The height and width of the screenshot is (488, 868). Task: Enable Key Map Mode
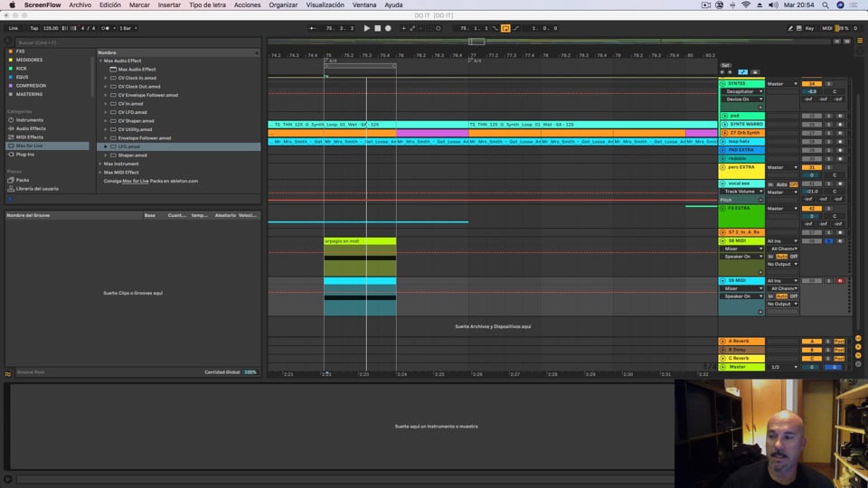tap(809, 28)
